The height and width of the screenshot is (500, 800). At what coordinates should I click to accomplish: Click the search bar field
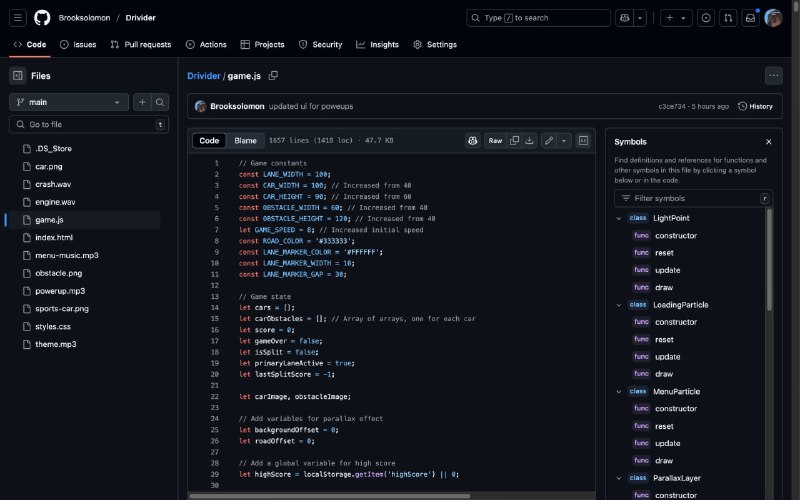coord(538,18)
